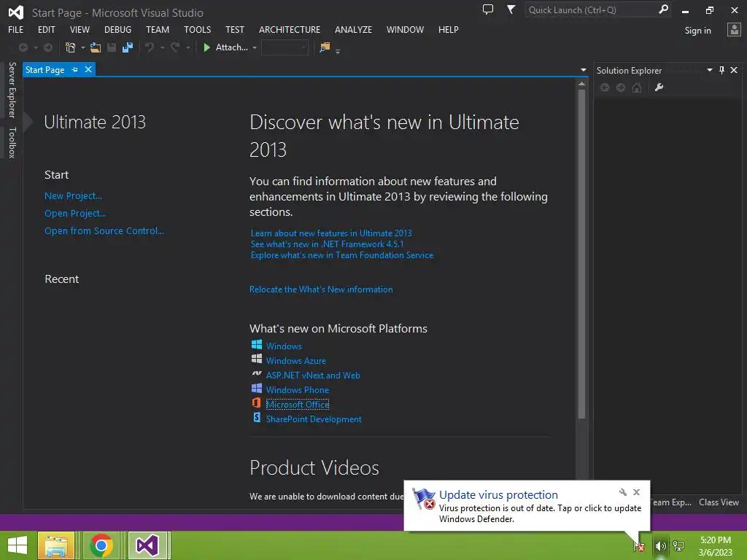Click Open from Source Control link
Image resolution: width=747 pixels, height=560 pixels.
coord(104,231)
